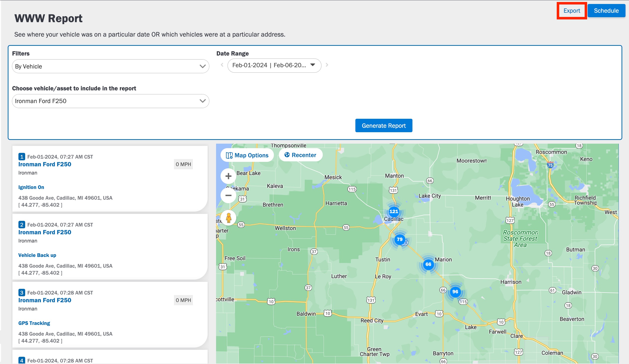The height and width of the screenshot is (364, 629).
Task: Open the 96 cluster marker
Action: coord(455,292)
